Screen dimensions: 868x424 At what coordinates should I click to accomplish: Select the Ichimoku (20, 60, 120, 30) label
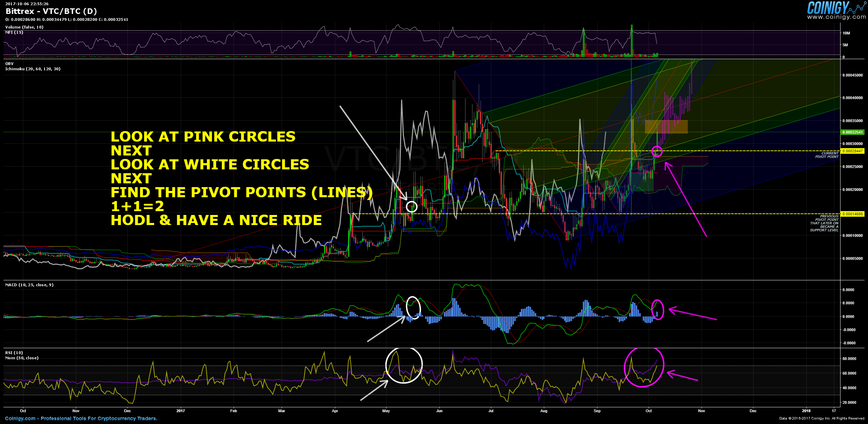[x=33, y=69]
